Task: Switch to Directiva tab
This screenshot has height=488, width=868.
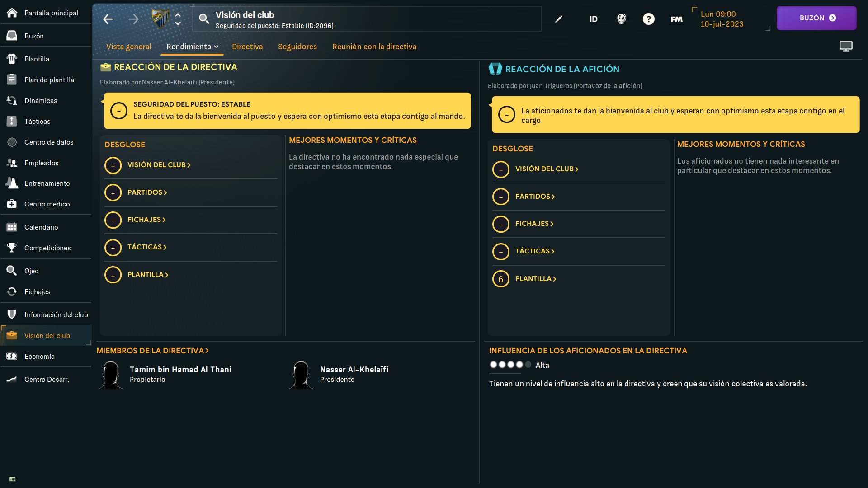Action: point(247,47)
